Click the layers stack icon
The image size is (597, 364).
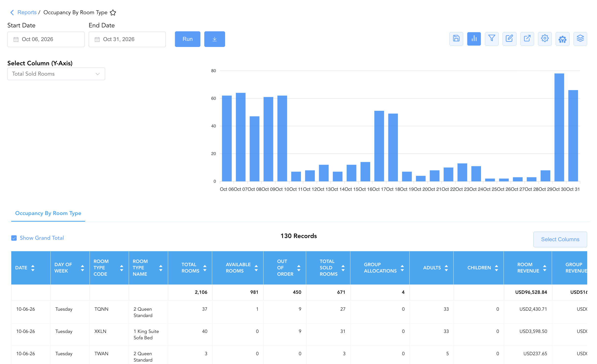580,39
